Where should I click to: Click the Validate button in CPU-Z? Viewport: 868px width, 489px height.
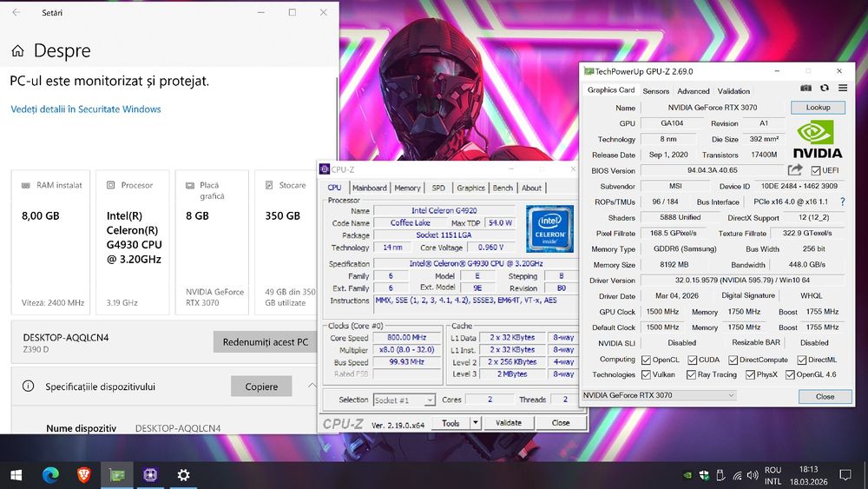click(x=508, y=422)
